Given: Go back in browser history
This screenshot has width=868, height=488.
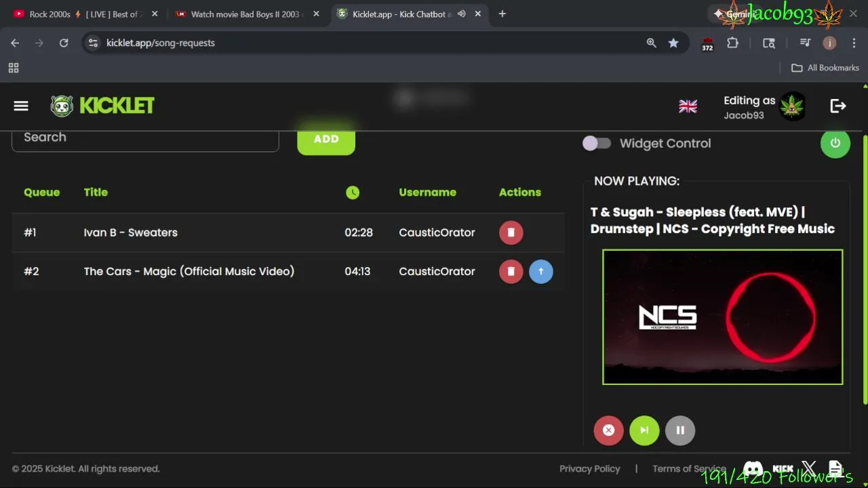Looking at the screenshot, I should point(15,43).
